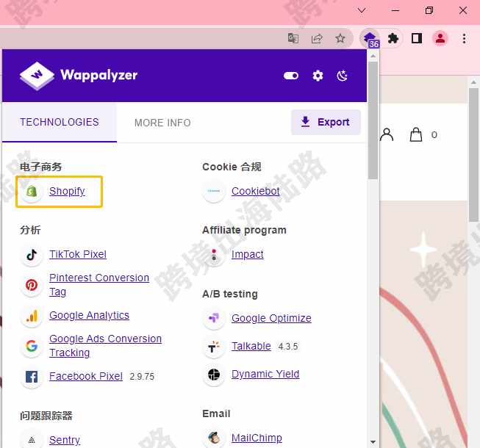Click the Wappalyzer popup scrollbar thumb
The image size is (480, 448).
(x=373, y=120)
